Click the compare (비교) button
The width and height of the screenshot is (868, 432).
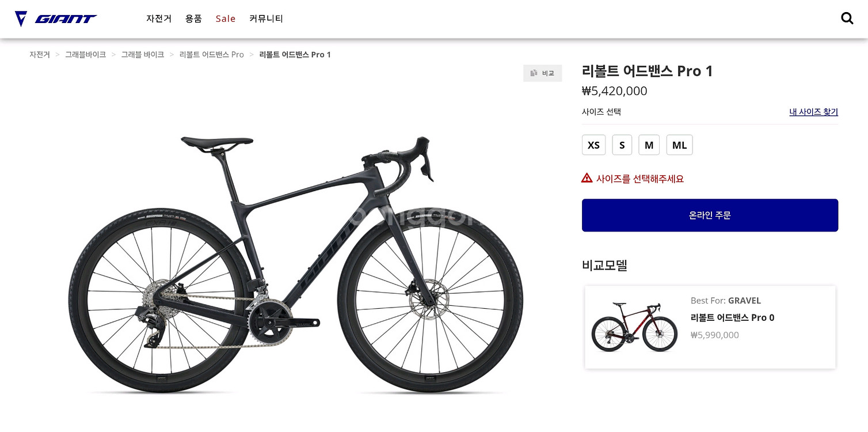pos(542,73)
